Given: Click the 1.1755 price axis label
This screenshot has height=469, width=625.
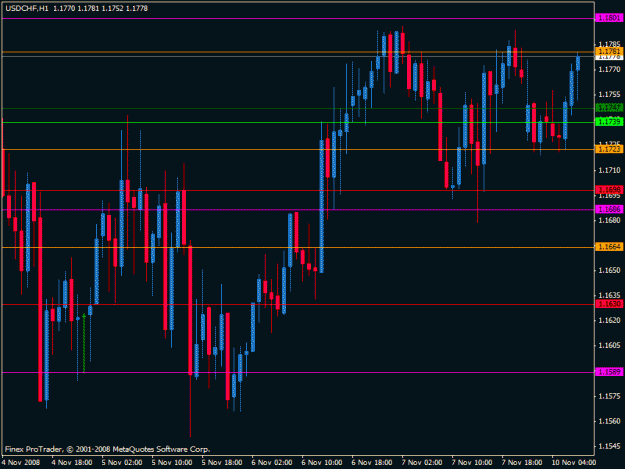Looking at the screenshot, I should click(x=609, y=94).
